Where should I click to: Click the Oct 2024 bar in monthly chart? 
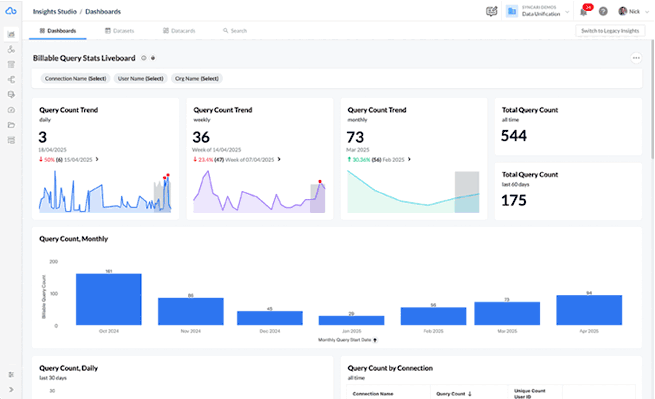pyautogui.click(x=109, y=299)
